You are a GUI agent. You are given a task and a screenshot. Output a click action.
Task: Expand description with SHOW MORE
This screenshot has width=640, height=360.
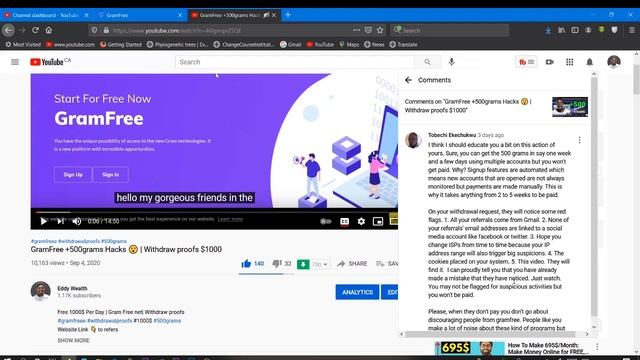pyautogui.click(x=73, y=340)
